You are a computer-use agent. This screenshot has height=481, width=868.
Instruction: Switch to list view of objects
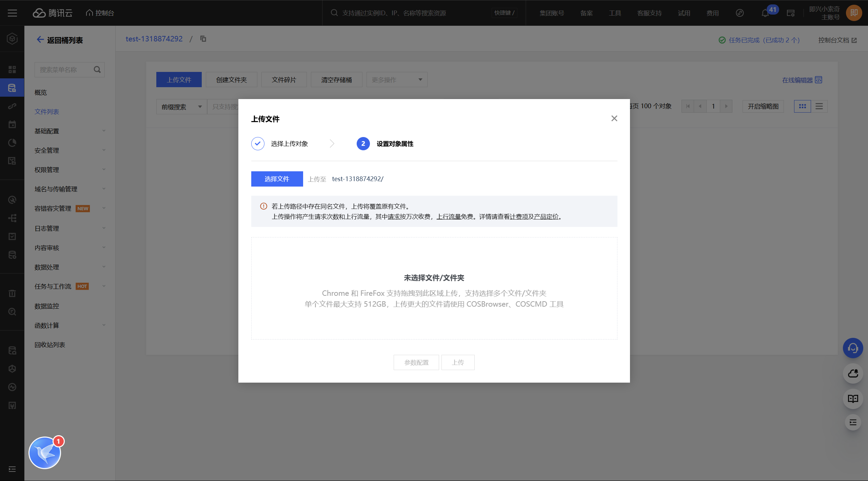pos(819,106)
